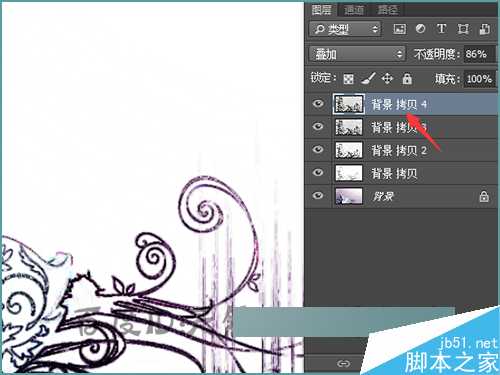Image resolution: width=500 pixels, height=375 pixels.
Task: Lock position move icon
Action: click(387, 79)
